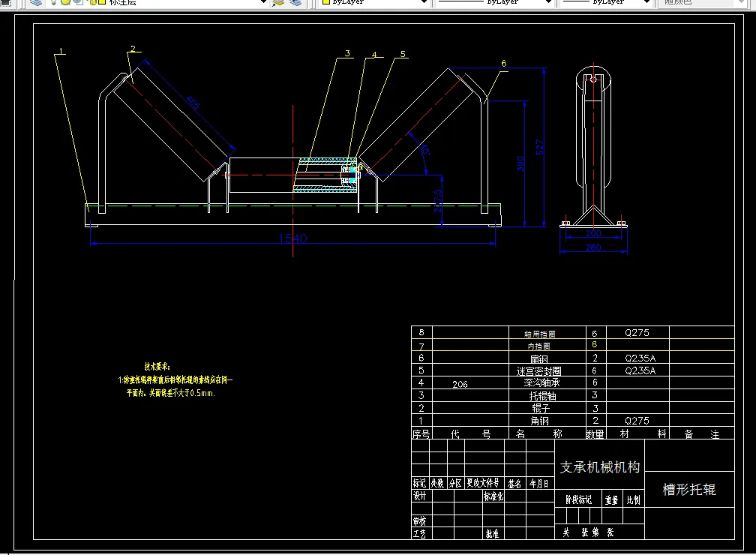This screenshot has height=555, width=756.
Task: Expand the lineweight ByLayer dropdown arrow
Action: coord(647,2)
